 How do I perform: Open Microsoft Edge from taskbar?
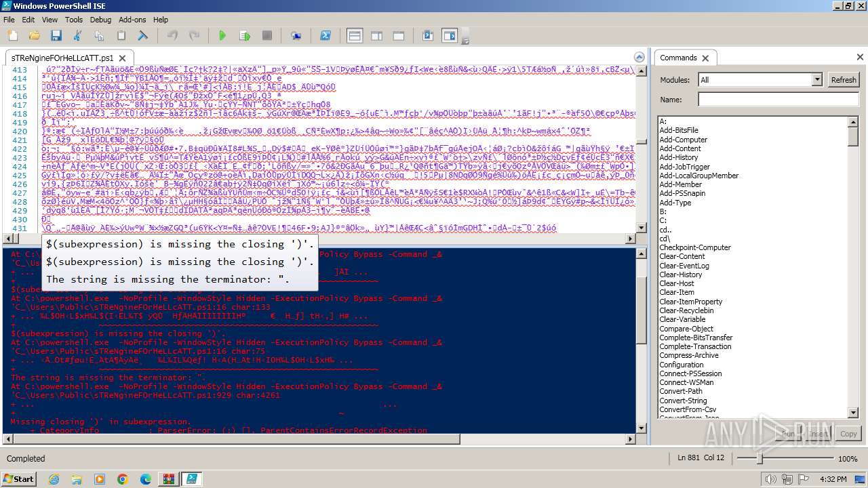(145, 479)
